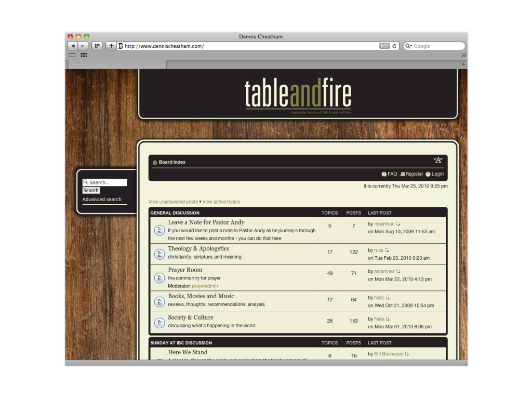Image resolution: width=532 pixels, height=399 pixels.
Task: Open Society & Culture forum
Action: (191, 317)
